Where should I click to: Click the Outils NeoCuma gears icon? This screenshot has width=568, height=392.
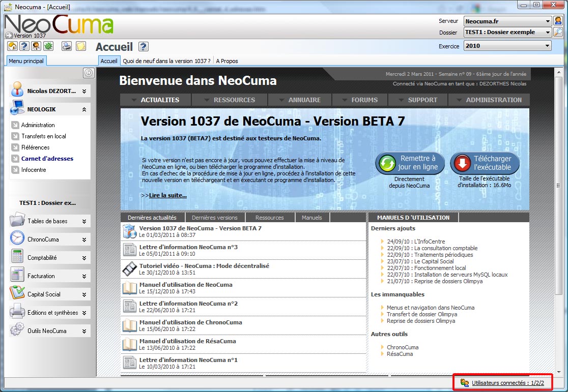pyautogui.click(x=17, y=330)
